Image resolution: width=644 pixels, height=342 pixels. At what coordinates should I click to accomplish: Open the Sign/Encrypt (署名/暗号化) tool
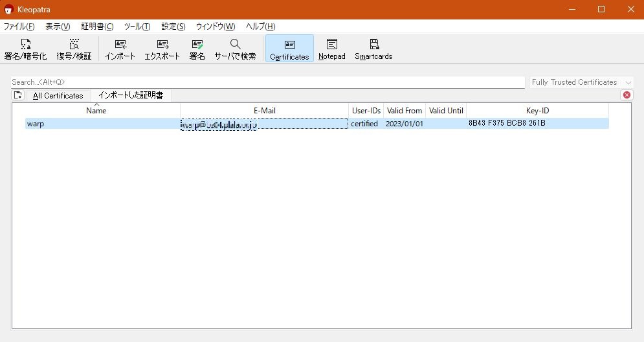(x=25, y=49)
